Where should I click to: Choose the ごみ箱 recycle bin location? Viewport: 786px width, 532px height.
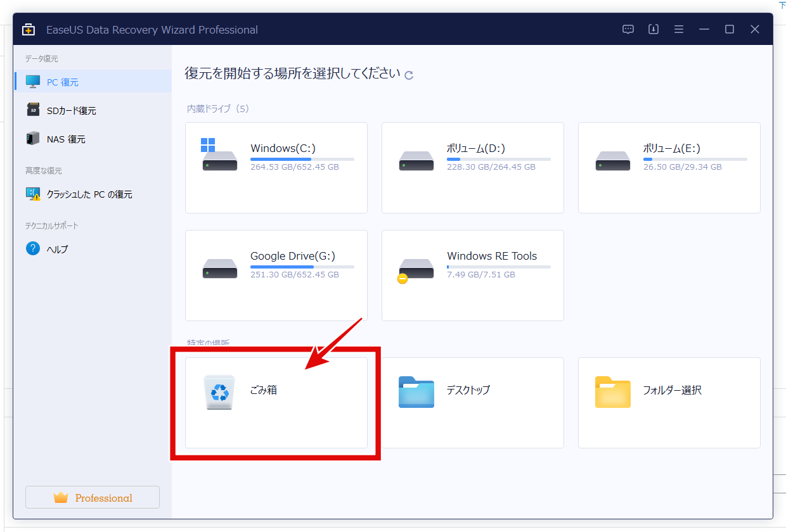[276, 403]
